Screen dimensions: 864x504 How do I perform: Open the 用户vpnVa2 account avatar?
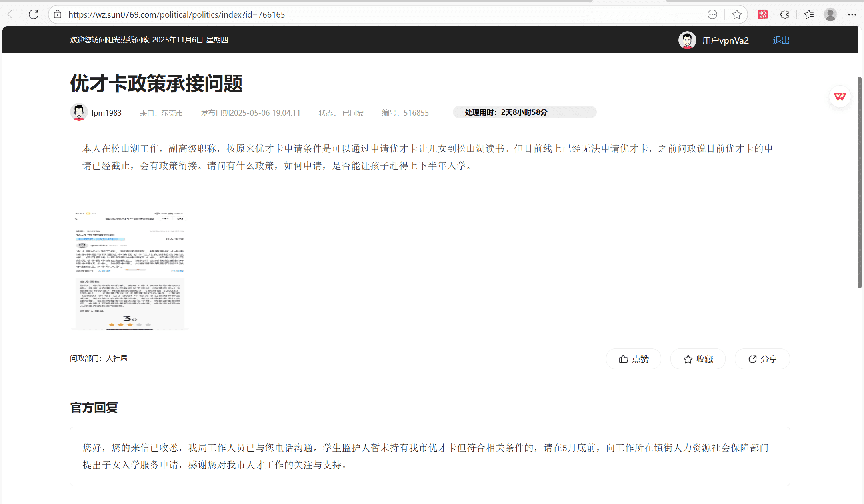[687, 40]
